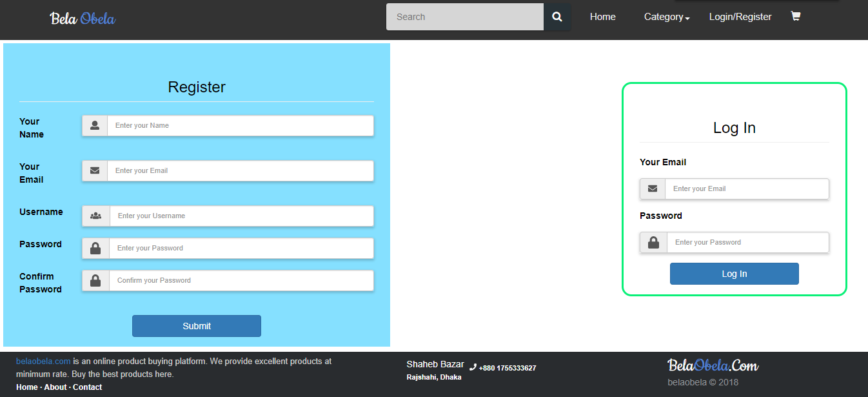Click the Register heading
Screen dimensions: 868x397
197,87
